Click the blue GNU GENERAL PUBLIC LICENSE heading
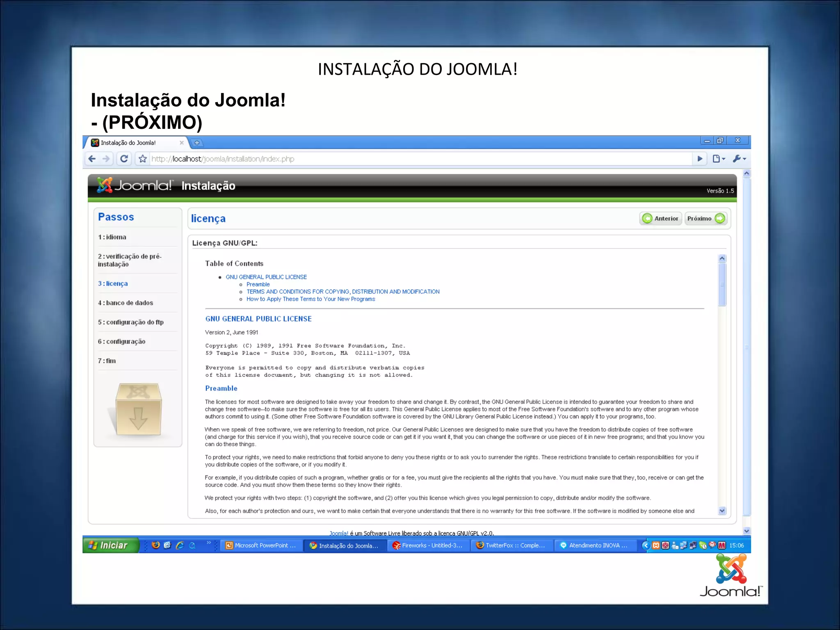This screenshot has height=630, width=840. (258, 319)
